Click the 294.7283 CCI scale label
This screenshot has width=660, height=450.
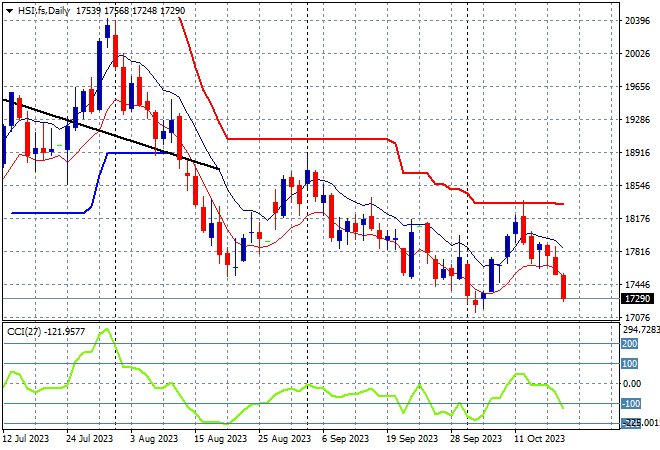point(640,329)
